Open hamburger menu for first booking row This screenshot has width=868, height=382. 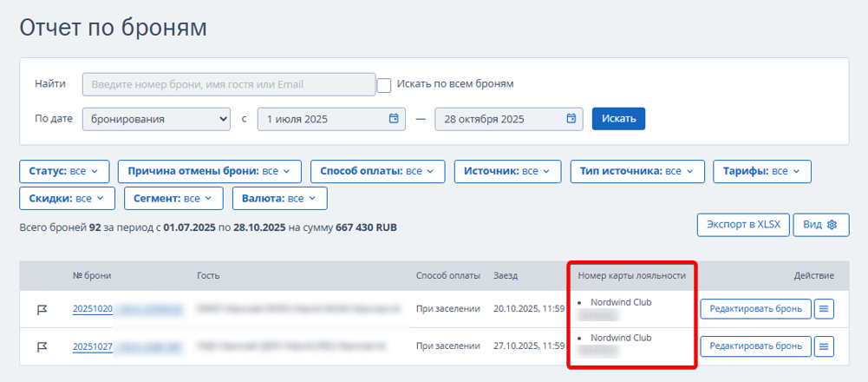(x=823, y=309)
